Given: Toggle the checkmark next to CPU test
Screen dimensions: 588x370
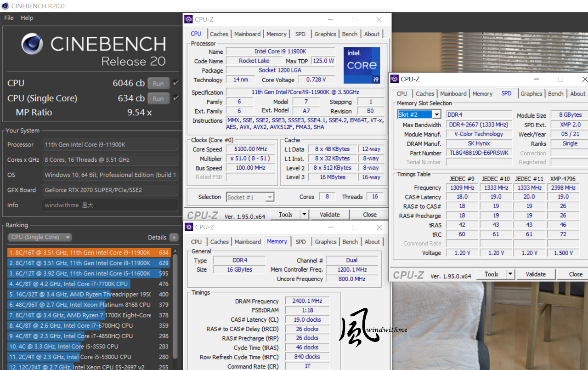Looking at the screenshot, I should click(176, 83).
